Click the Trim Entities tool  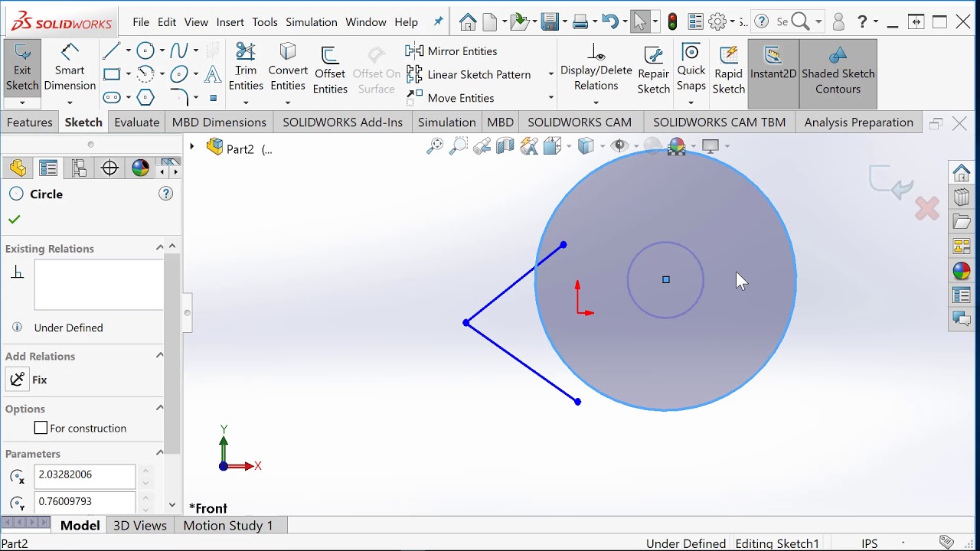pyautogui.click(x=246, y=67)
